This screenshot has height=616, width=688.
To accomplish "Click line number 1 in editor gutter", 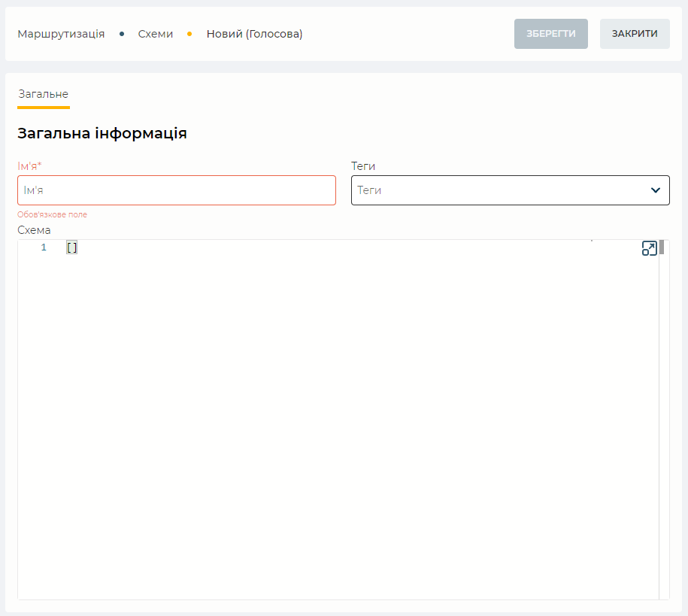I will 44,247.
